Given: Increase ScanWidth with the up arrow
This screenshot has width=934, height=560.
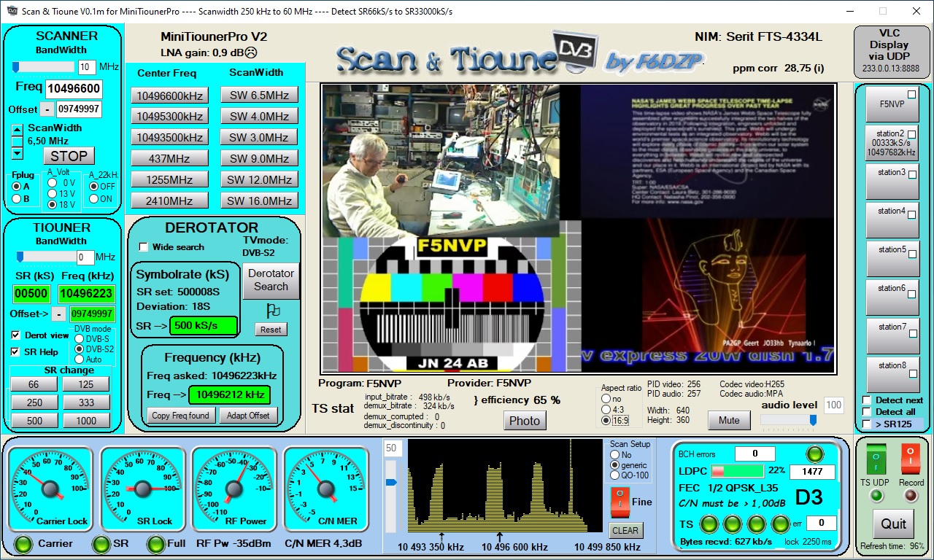Looking at the screenshot, I should tap(18, 131).
